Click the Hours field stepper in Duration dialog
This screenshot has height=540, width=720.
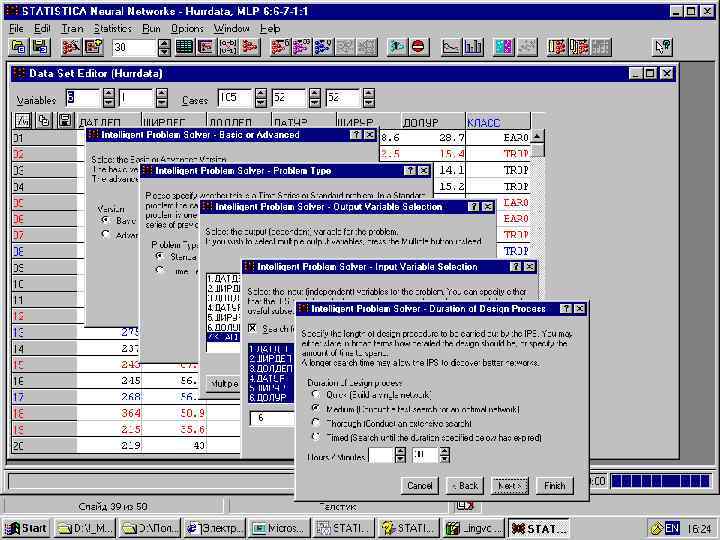click(x=400, y=455)
